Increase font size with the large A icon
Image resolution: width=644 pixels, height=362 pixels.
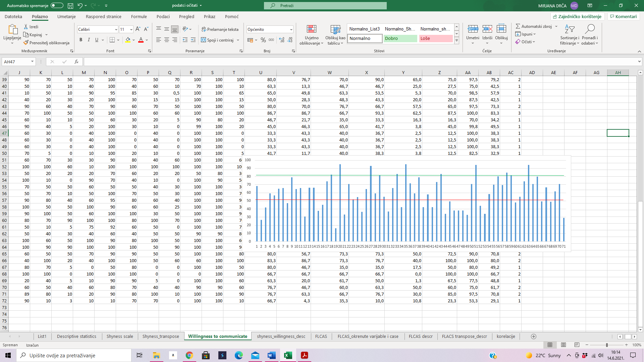click(x=138, y=29)
